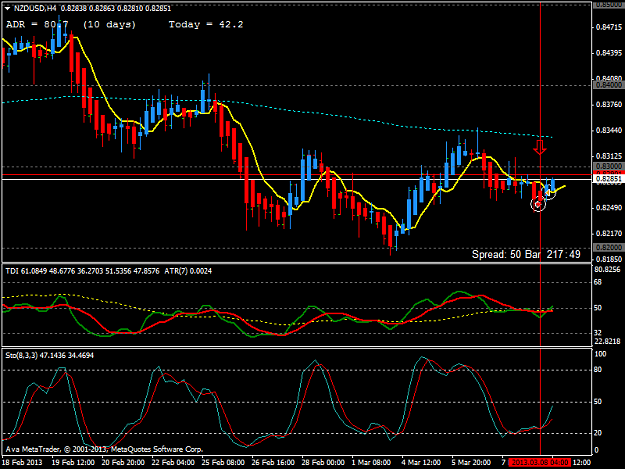The image size is (625, 469).
Task: Click the '5 Mar 20:00' time axis label
Action: 471,462
